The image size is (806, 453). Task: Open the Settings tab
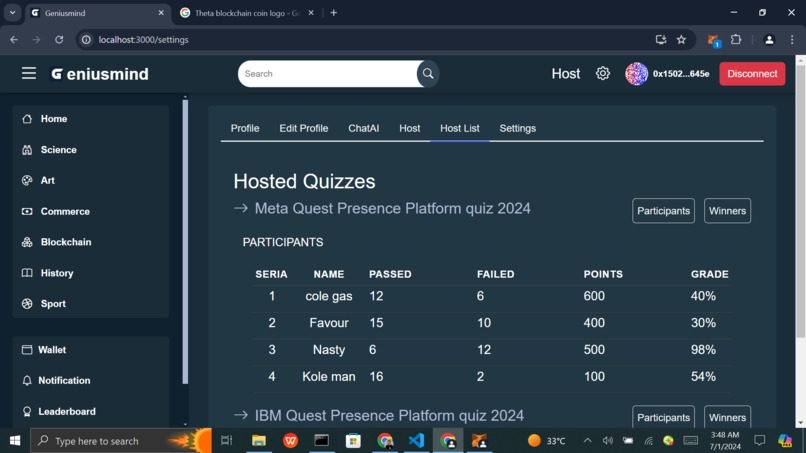[x=518, y=129]
